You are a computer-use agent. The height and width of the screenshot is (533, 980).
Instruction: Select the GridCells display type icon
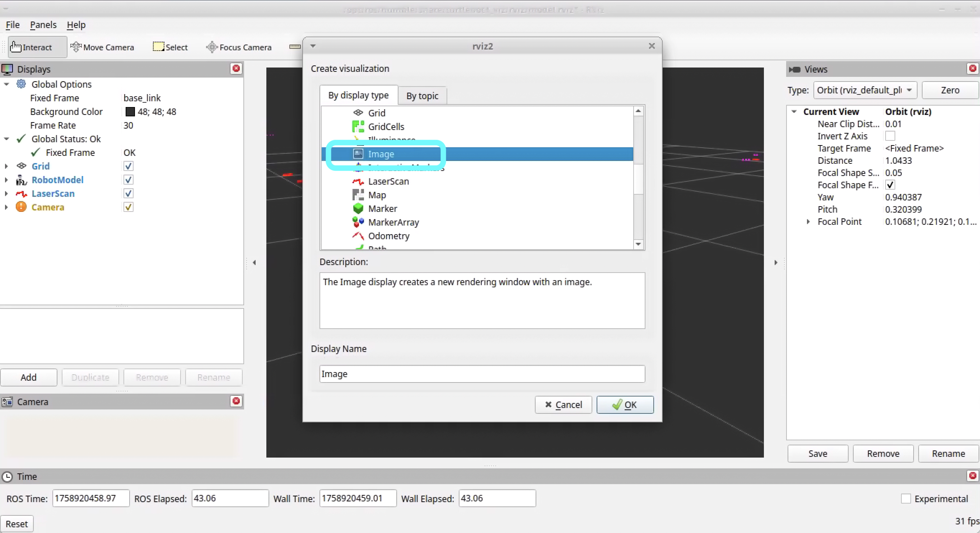coord(358,126)
